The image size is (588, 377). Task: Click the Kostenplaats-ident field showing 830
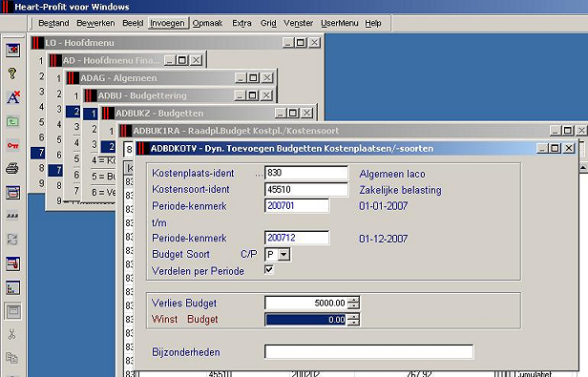tap(306, 173)
